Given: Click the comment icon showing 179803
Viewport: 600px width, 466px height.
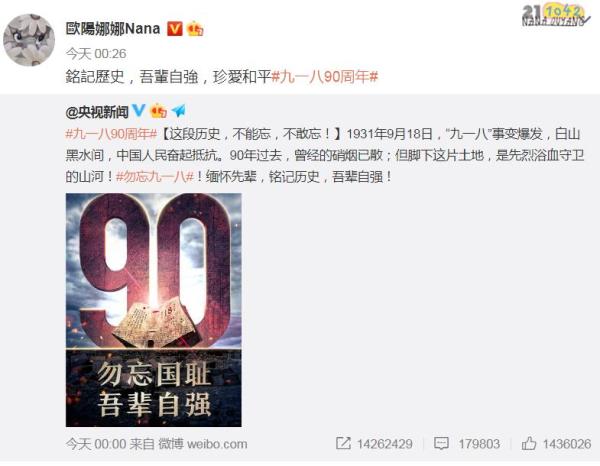Looking at the screenshot, I should click(441, 444).
